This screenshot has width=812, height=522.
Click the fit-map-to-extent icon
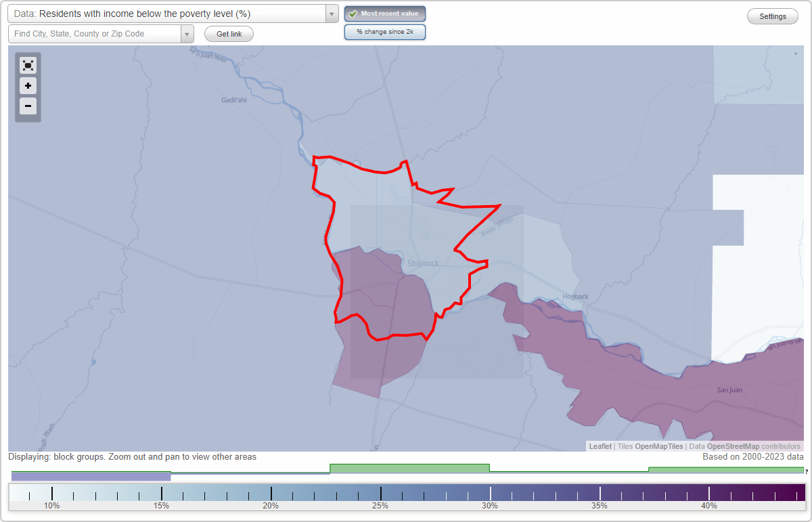tap(28, 65)
